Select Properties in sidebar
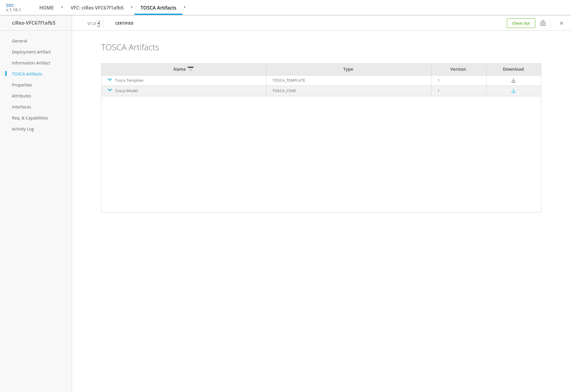Viewport: 571px width, 392px height. [22, 85]
